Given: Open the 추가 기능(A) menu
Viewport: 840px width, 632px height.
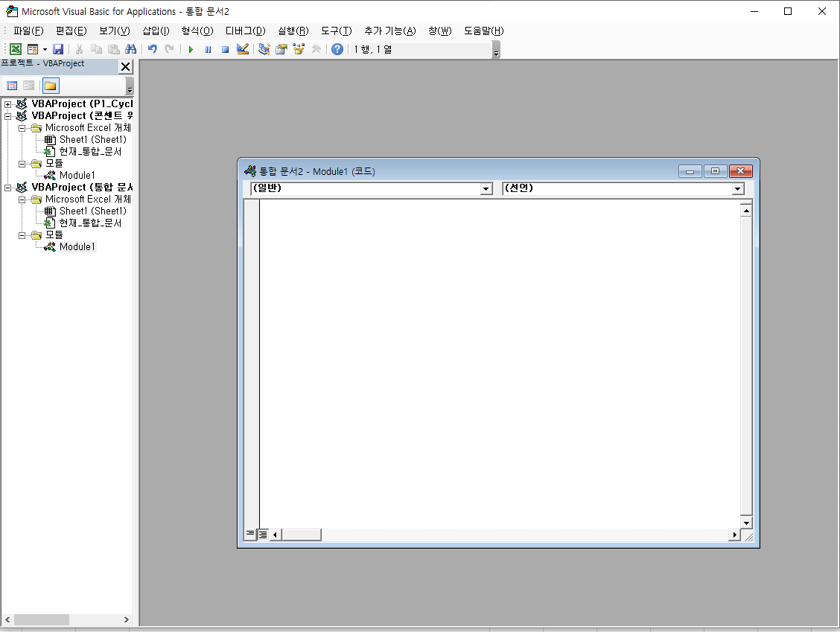Looking at the screenshot, I should (390, 31).
